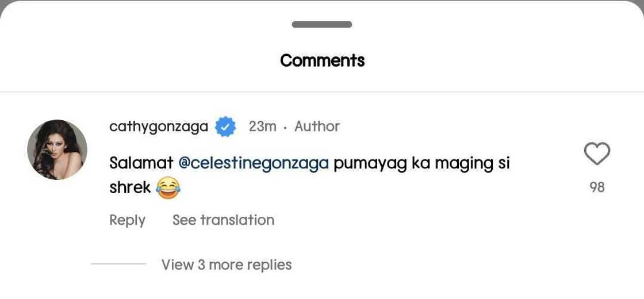Expand View 3 more replies
The height and width of the screenshot is (299, 644).
click(x=227, y=264)
